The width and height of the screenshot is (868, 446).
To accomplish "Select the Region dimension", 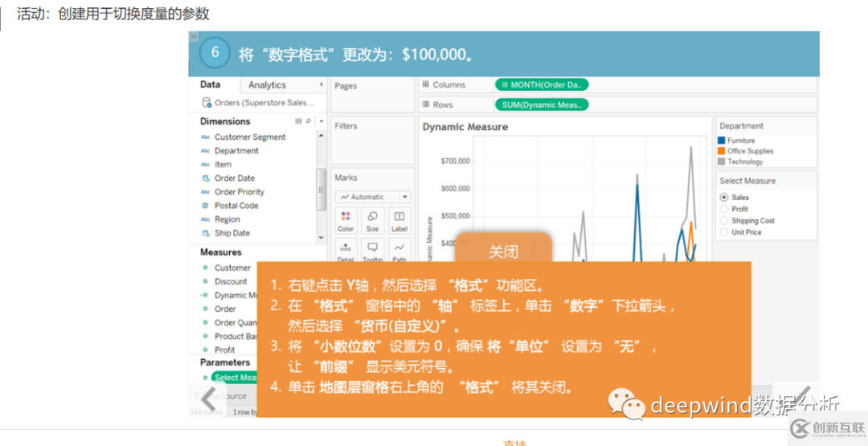I will [x=228, y=219].
